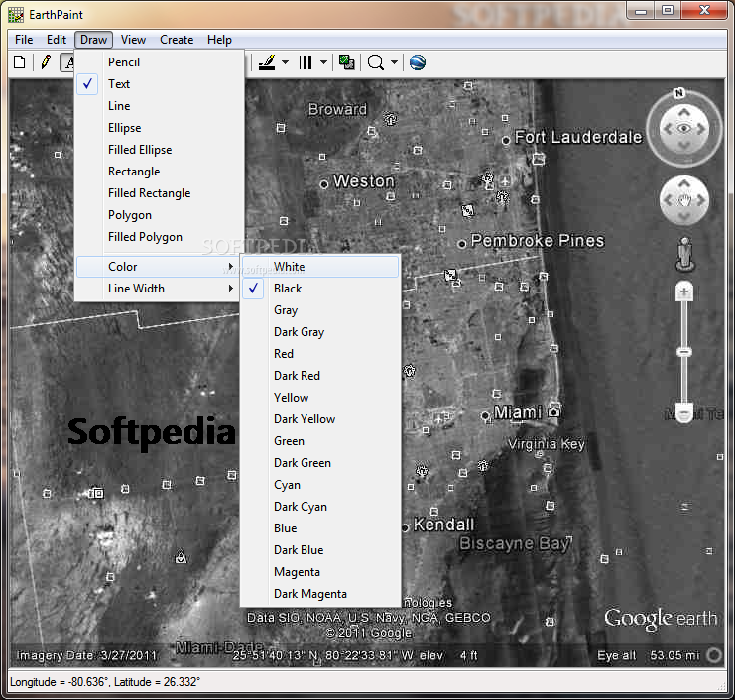Expand the Color submenu
The height and width of the screenshot is (700, 735).
click(159, 267)
